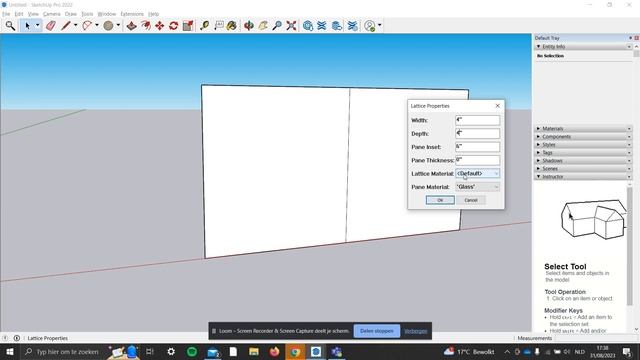640x360 pixels.
Task: Open the Extensions menu
Action: coord(132,14)
